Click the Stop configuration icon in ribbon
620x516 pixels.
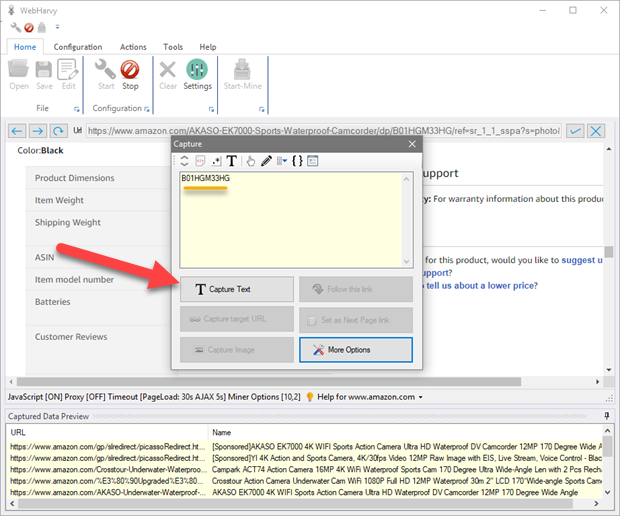coord(130,74)
